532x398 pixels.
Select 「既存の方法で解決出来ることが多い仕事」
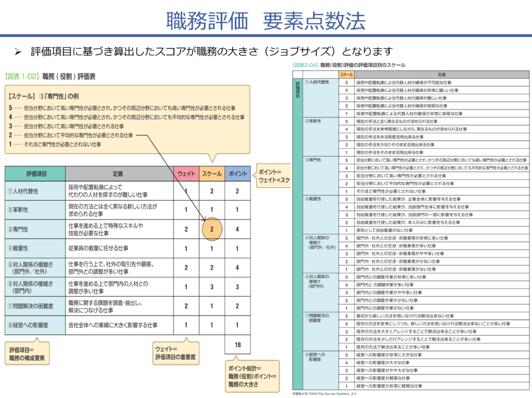(x=393, y=347)
